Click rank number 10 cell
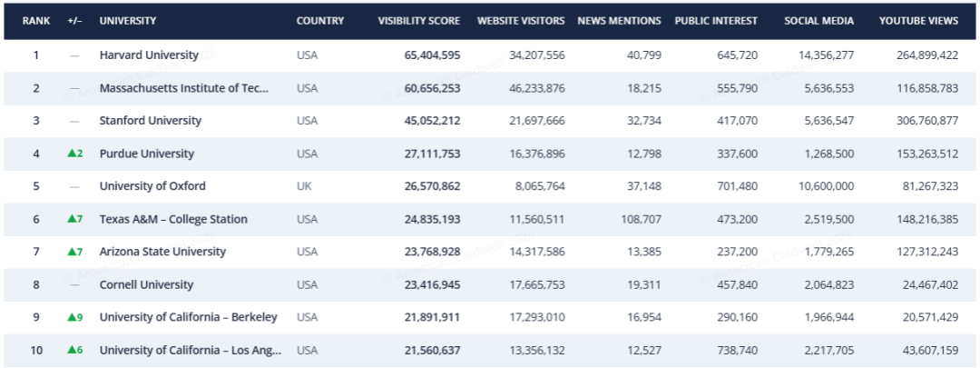980x368 pixels. coord(36,351)
